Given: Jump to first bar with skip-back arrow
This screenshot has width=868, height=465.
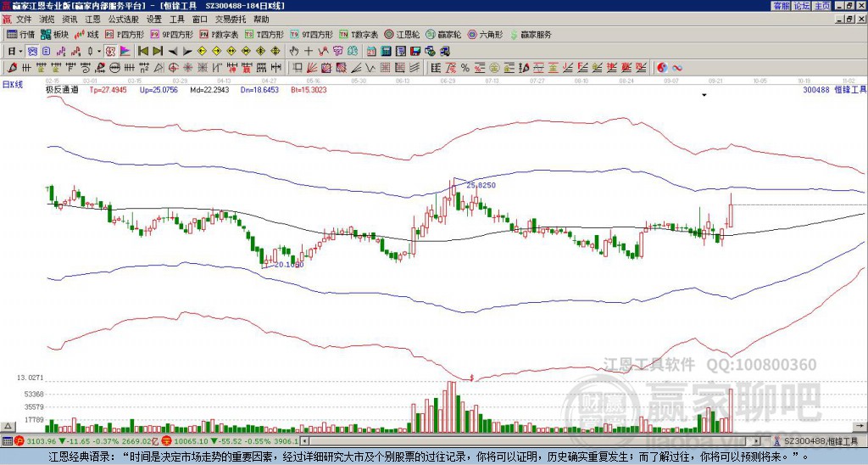Looking at the screenshot, I should pyautogui.click(x=142, y=52).
